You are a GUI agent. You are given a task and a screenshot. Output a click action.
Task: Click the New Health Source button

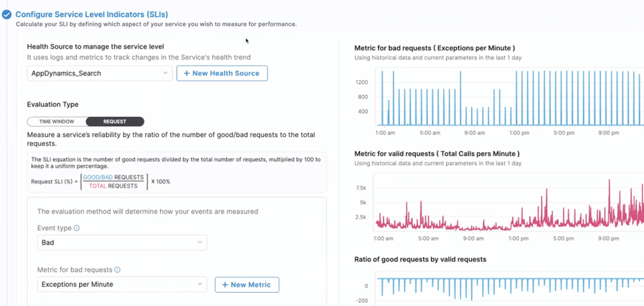click(x=222, y=73)
